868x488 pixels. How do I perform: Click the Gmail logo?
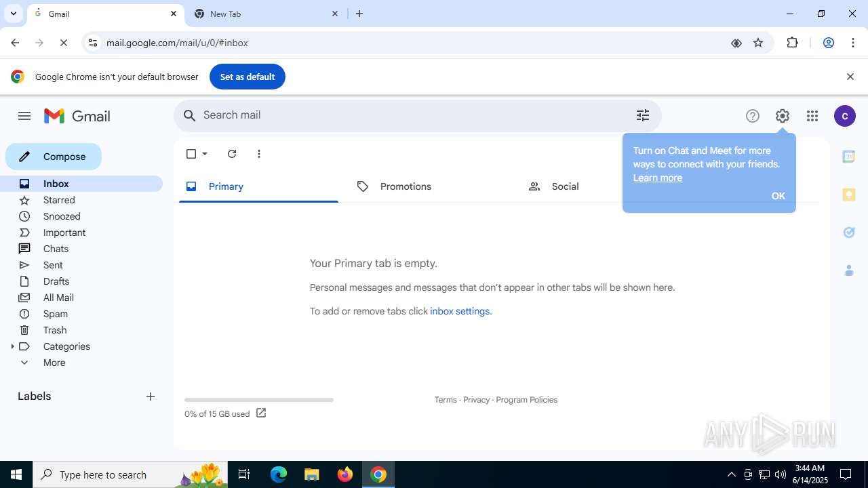[x=77, y=116]
